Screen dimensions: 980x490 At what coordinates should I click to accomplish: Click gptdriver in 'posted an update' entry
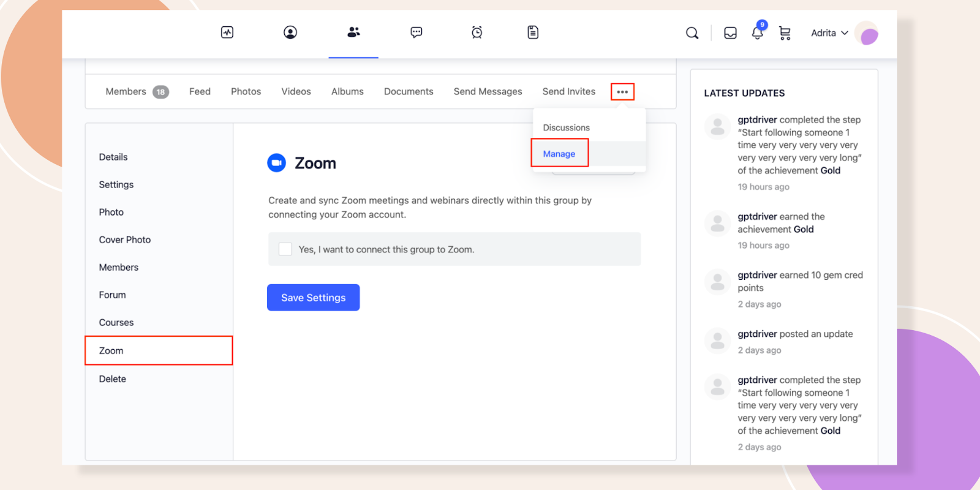tap(757, 334)
